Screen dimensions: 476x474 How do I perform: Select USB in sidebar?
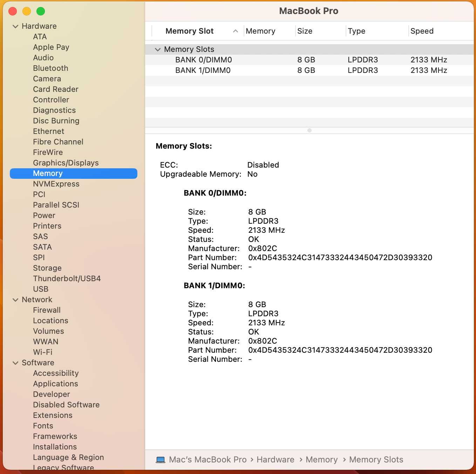pos(41,289)
